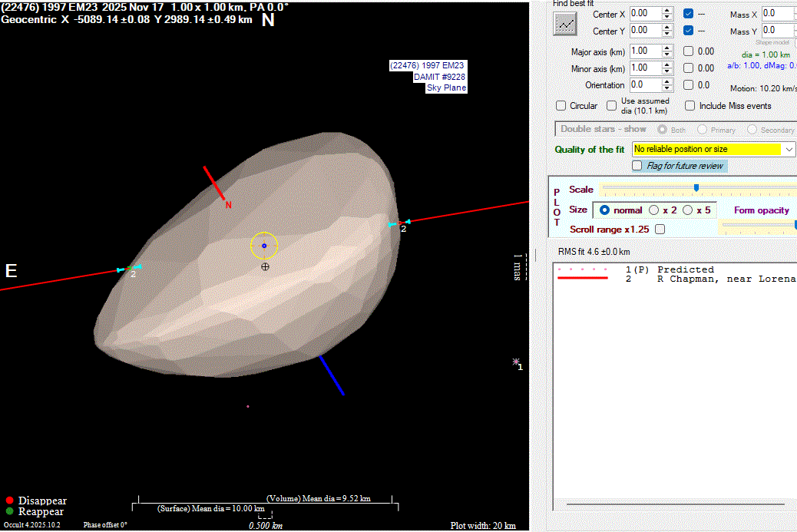797x532 pixels.
Task: Click the red N pole axis marker
Action: 216,184
